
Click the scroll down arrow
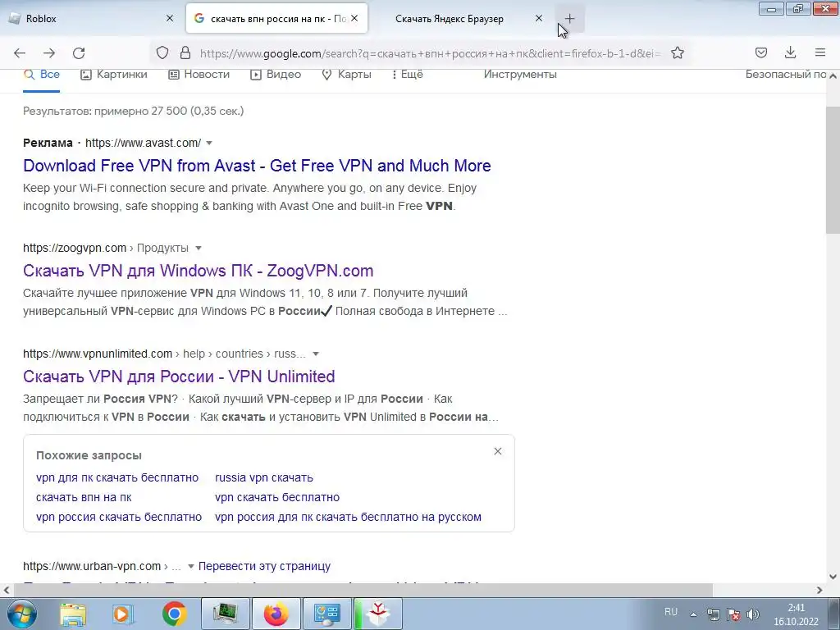(833, 577)
